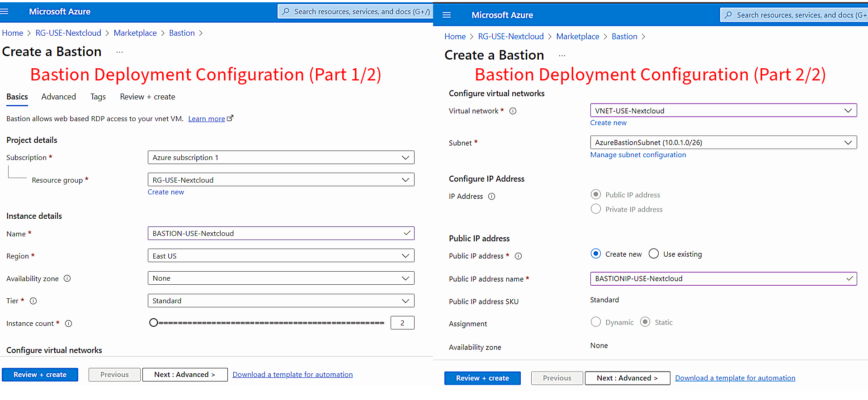Click Microsoft Azure logo in right window
This screenshot has height=400, width=868.
[502, 15]
